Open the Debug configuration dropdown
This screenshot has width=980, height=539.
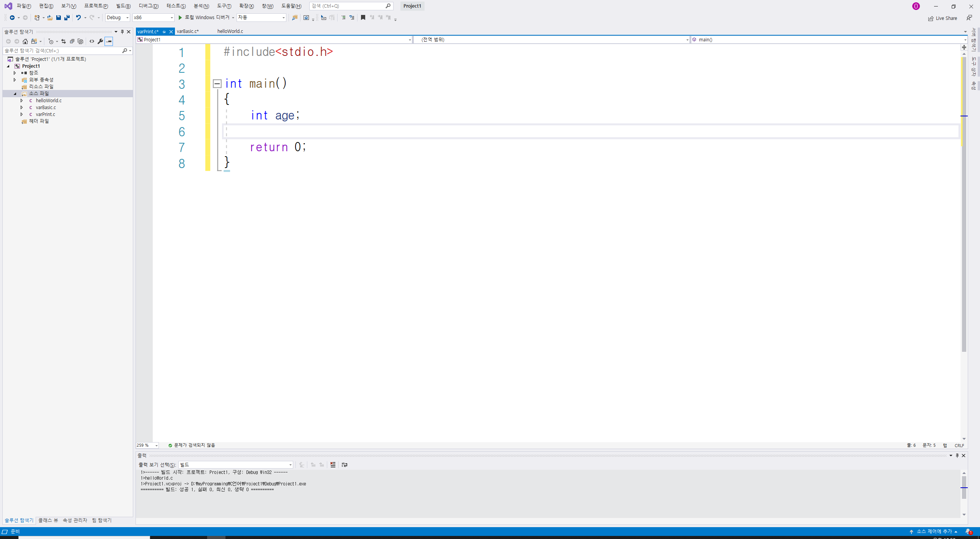click(118, 18)
